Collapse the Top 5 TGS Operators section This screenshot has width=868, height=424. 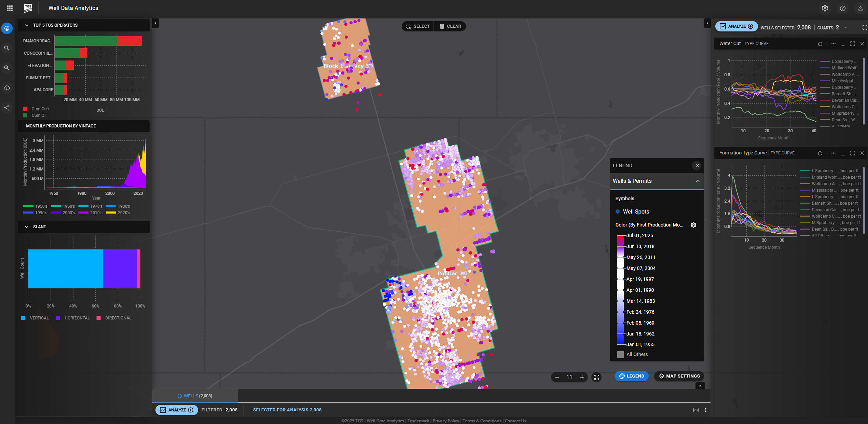pyautogui.click(x=27, y=25)
